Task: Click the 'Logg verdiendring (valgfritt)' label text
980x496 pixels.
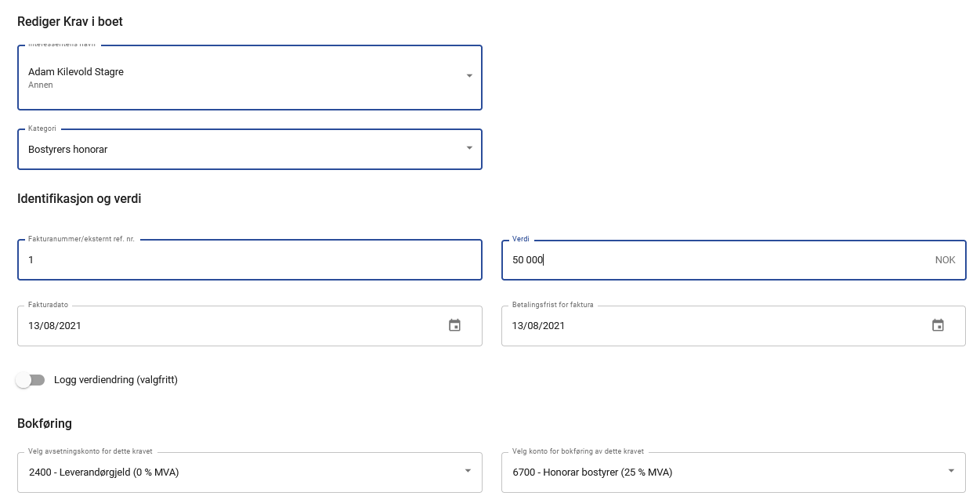Action: click(x=116, y=380)
